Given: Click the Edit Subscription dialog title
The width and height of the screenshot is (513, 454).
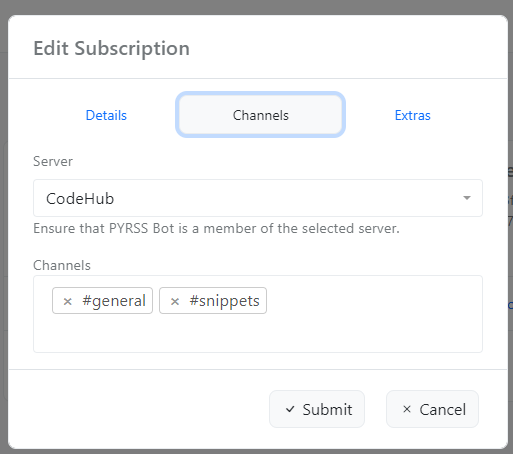Looking at the screenshot, I should (112, 48).
